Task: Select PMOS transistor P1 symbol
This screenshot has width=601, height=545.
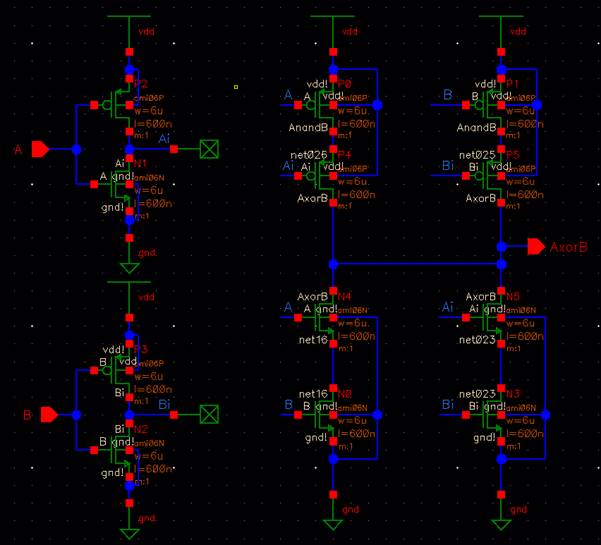Action: click(488, 105)
